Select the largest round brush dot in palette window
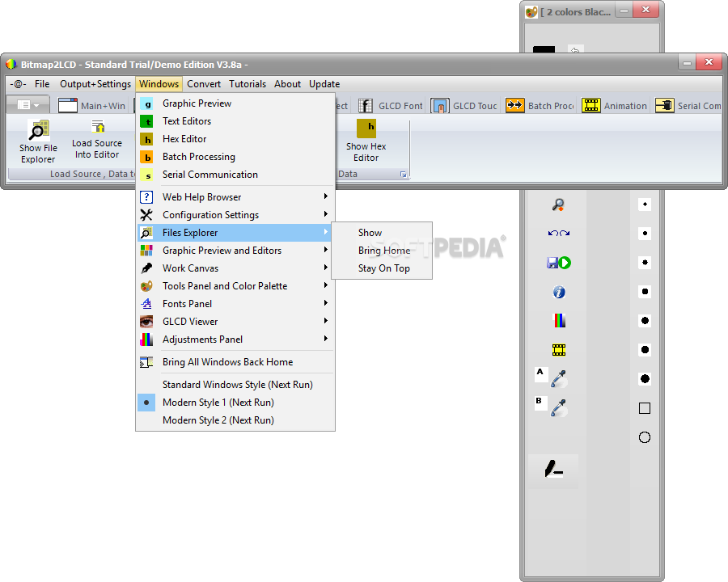Viewport: 728px width, 582px height. point(645,379)
